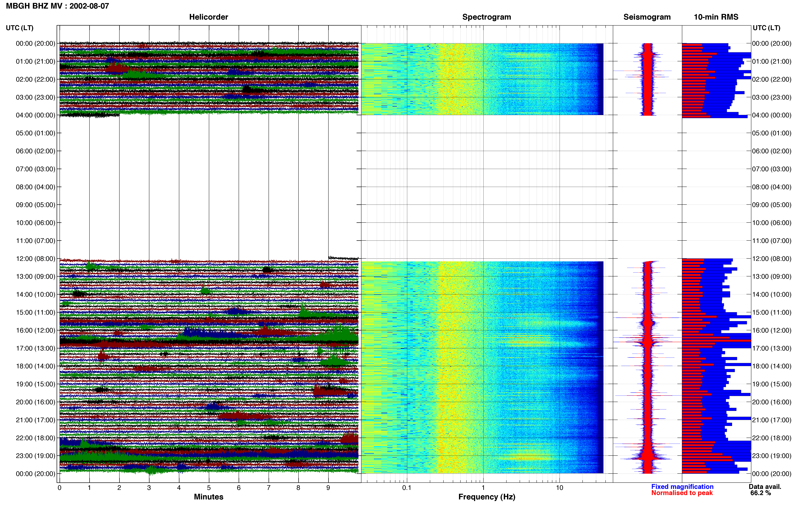Click the seismogram spike near 16:40 UTC
The width and height of the screenshot is (812, 508).
click(x=647, y=342)
